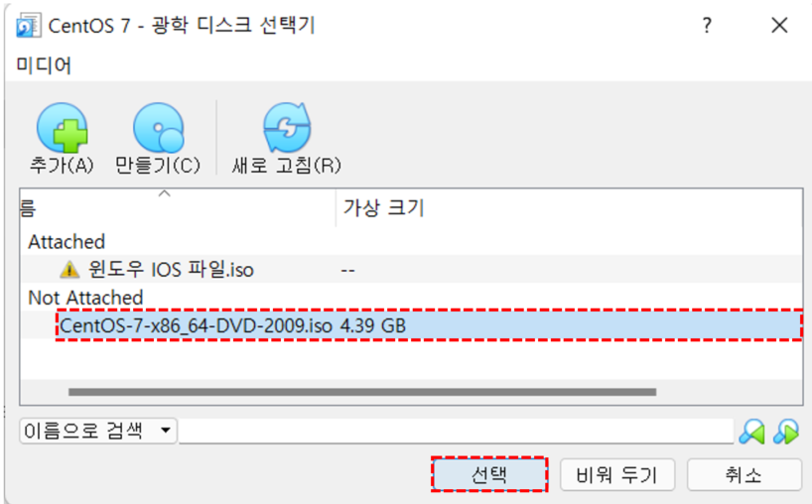Screen dimensions: 812x504
Task: Click the horizontal scrollbar of the list
Action: coord(362,392)
